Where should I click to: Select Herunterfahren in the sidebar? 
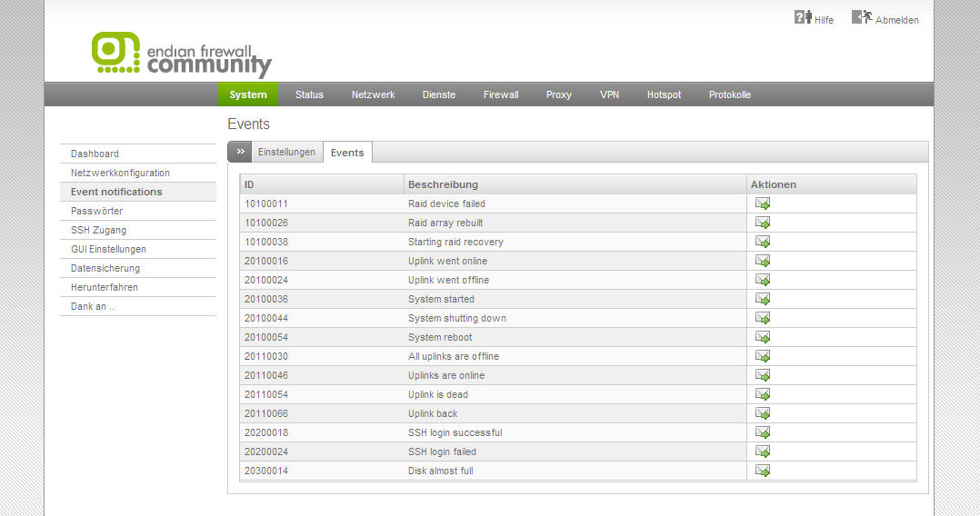105,287
